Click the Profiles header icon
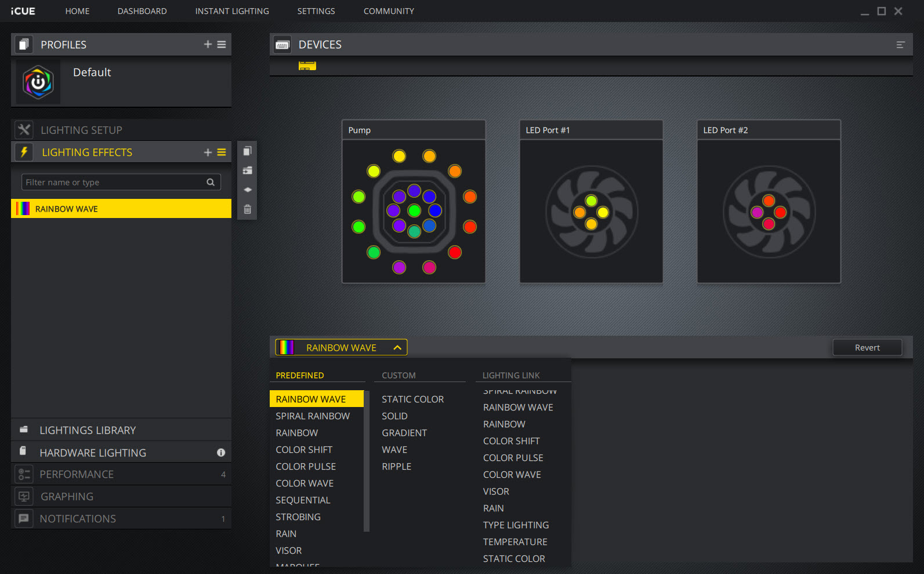This screenshot has height=574, width=924. (x=24, y=45)
